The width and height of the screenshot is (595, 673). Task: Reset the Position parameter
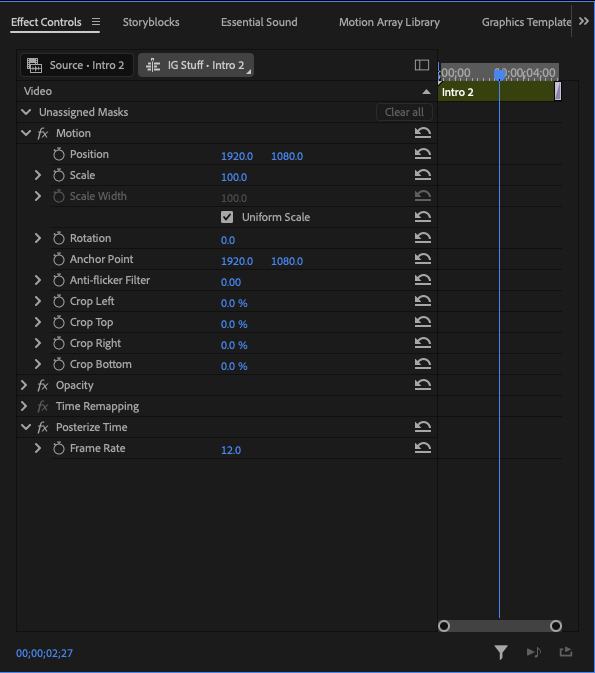[x=422, y=154]
